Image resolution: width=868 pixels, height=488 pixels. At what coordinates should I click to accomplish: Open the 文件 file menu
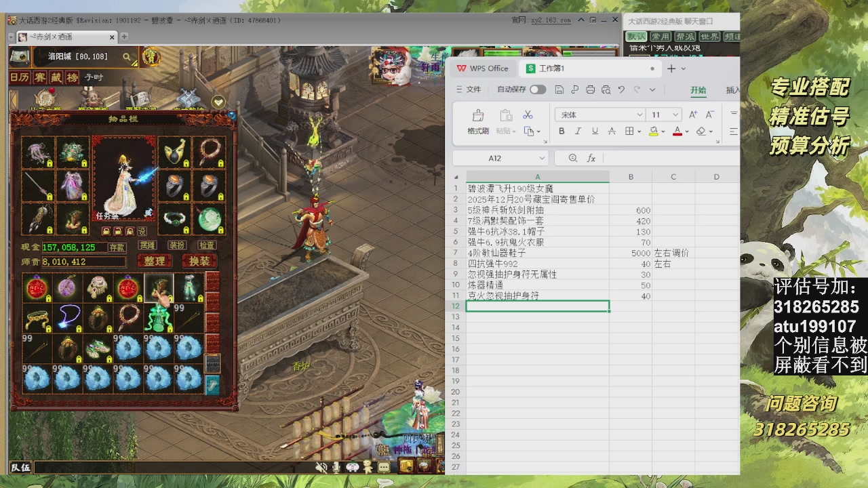coord(468,89)
